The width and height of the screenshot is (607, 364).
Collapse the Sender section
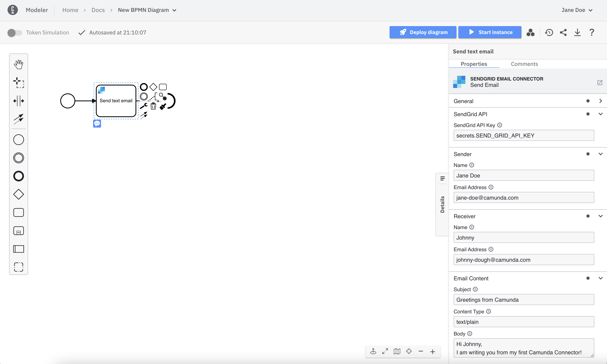click(x=601, y=154)
